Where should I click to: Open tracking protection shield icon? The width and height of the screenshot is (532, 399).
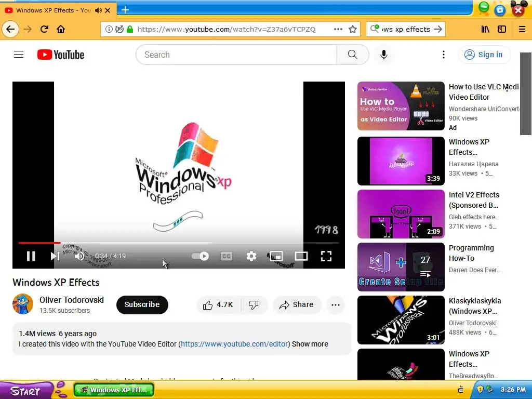coord(119,29)
